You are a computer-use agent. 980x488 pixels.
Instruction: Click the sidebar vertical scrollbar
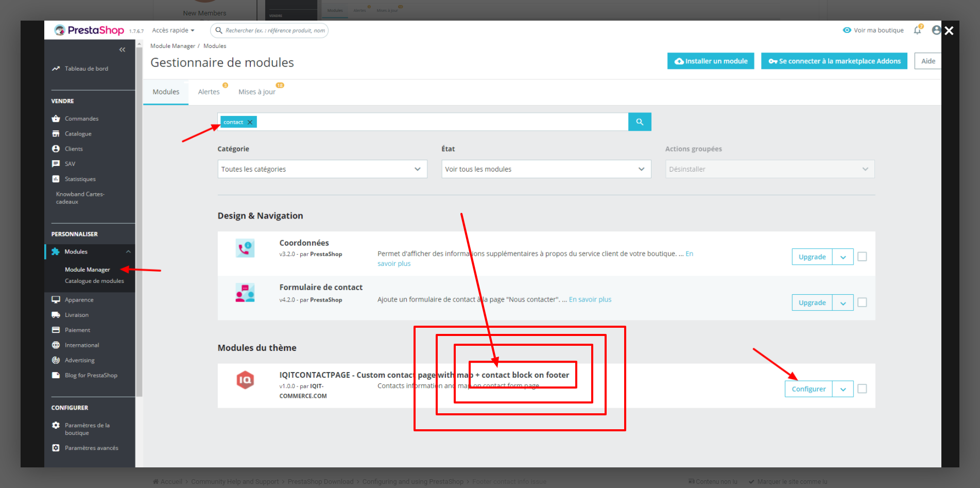pyautogui.click(x=139, y=222)
